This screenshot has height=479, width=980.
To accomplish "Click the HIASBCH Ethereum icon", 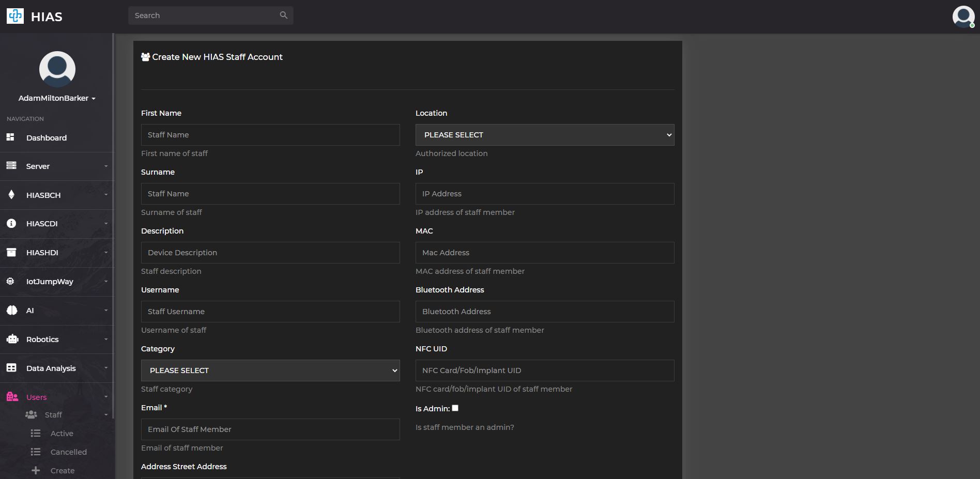I will coord(11,194).
